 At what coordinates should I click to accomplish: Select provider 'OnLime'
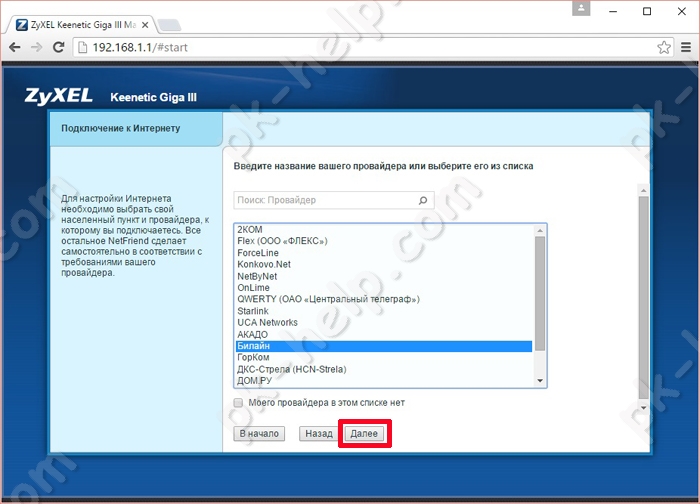384,288
